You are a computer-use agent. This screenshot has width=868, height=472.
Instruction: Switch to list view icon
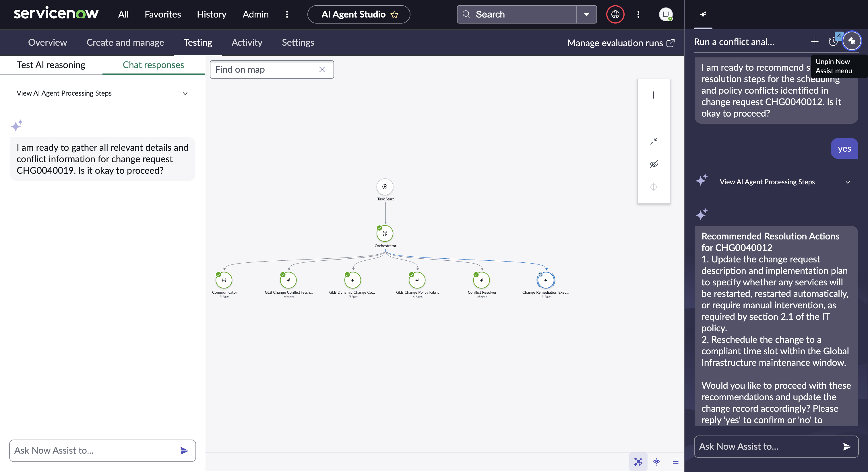point(675,462)
